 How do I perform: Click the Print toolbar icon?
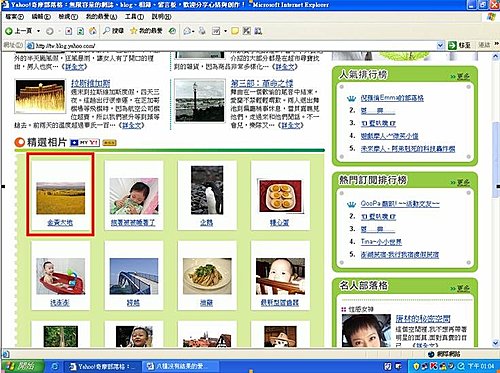pyautogui.click(x=202, y=31)
